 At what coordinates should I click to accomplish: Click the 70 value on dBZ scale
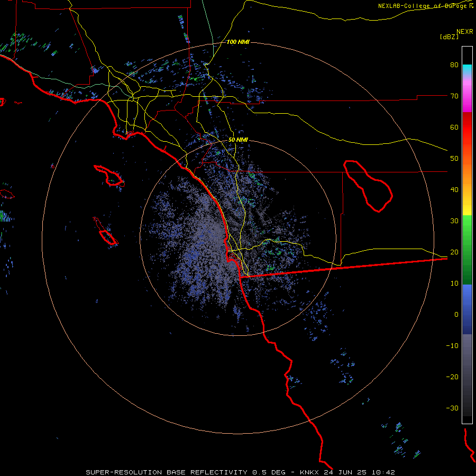(x=454, y=96)
